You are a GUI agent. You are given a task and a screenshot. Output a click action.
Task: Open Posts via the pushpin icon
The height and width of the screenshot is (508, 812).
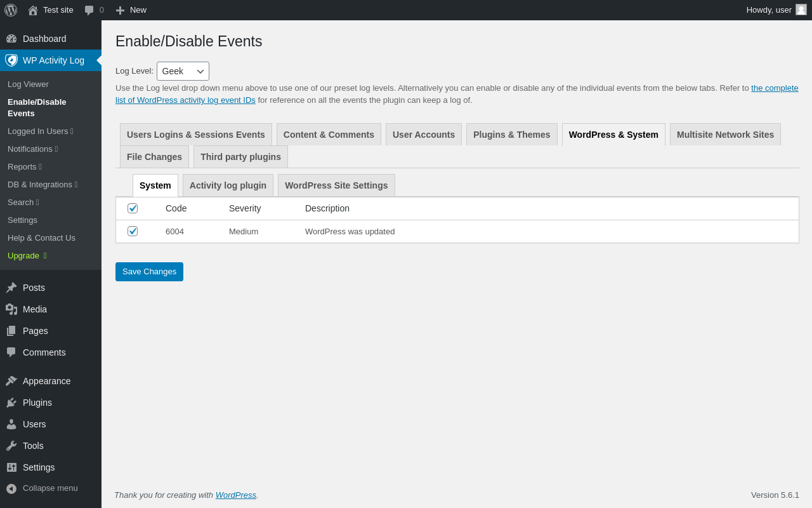click(11, 288)
